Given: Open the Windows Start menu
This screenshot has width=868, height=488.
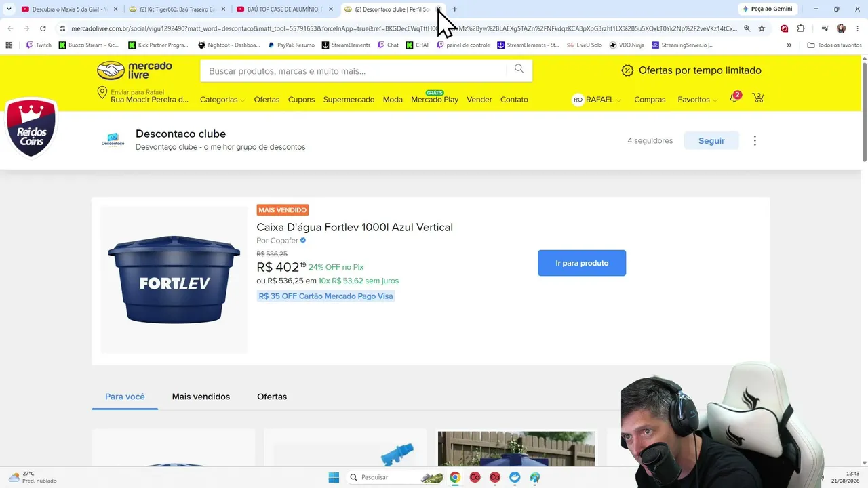Looking at the screenshot, I should click(x=334, y=477).
